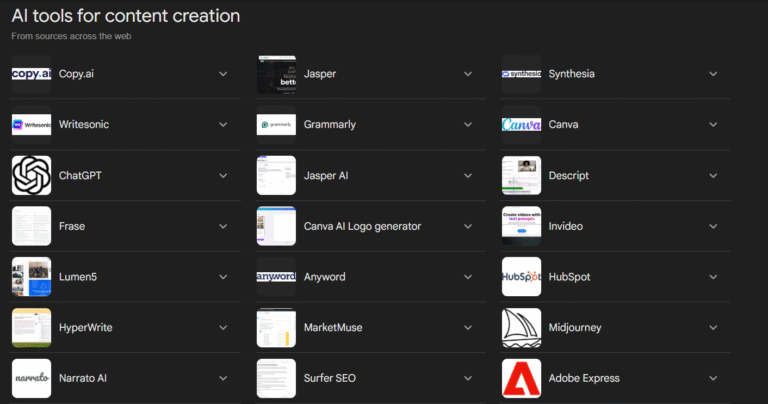Screen dimensions: 768x404
Task: Expand the Canva AI Logo generator chevron
Action: pyautogui.click(x=468, y=226)
